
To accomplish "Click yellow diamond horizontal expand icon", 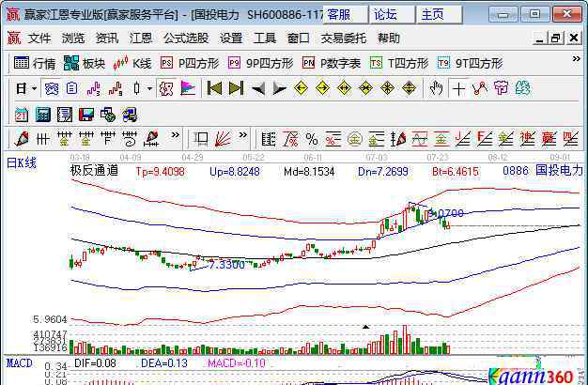I will [x=344, y=89].
